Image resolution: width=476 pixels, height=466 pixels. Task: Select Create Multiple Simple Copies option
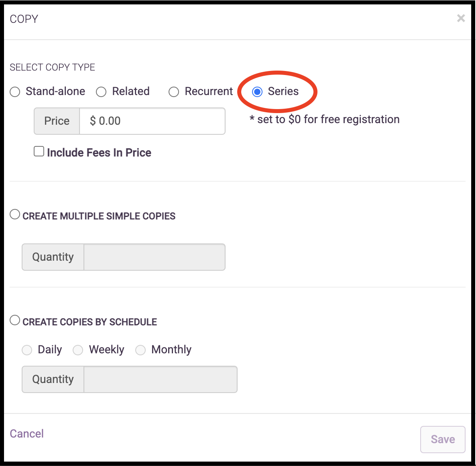click(15, 214)
